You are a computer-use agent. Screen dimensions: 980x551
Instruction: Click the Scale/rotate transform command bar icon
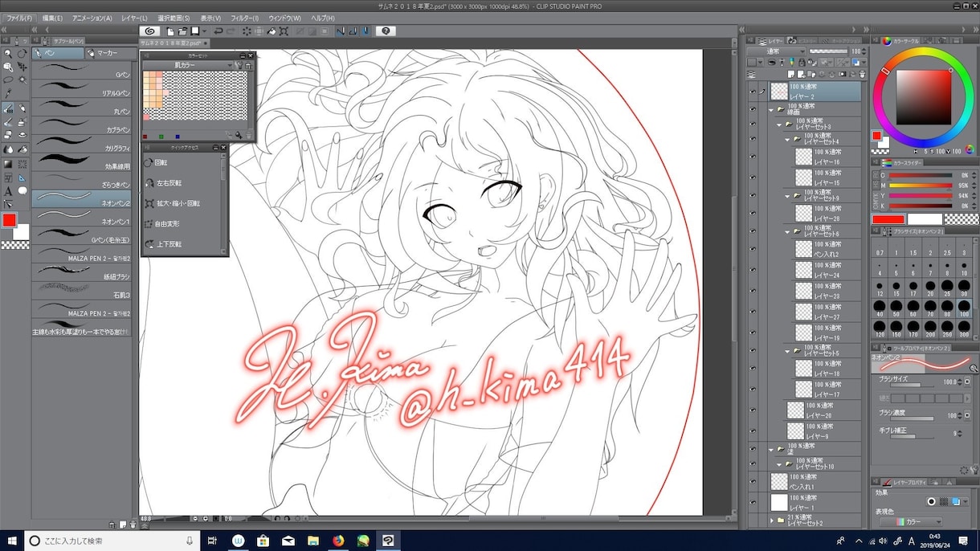284,31
